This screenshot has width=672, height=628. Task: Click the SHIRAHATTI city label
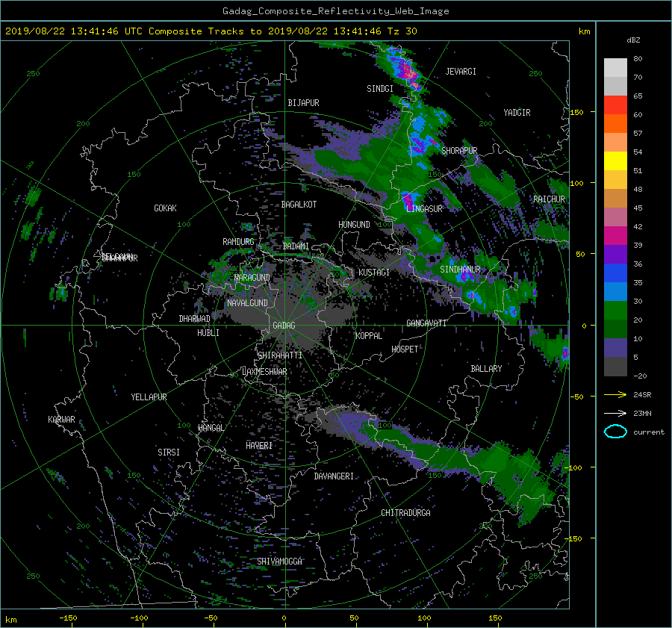280,355
